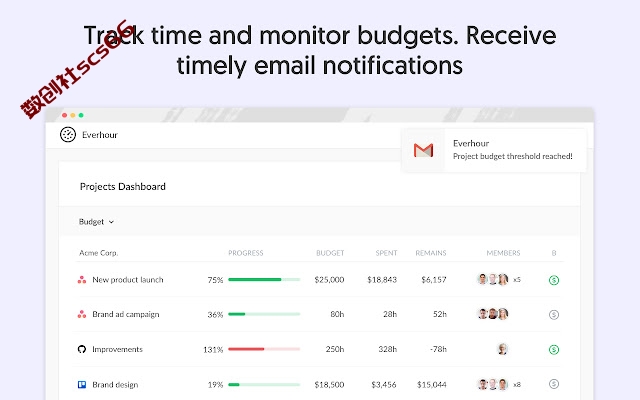Select the Acme Corp. group label
640x400 pixels.
98,253
